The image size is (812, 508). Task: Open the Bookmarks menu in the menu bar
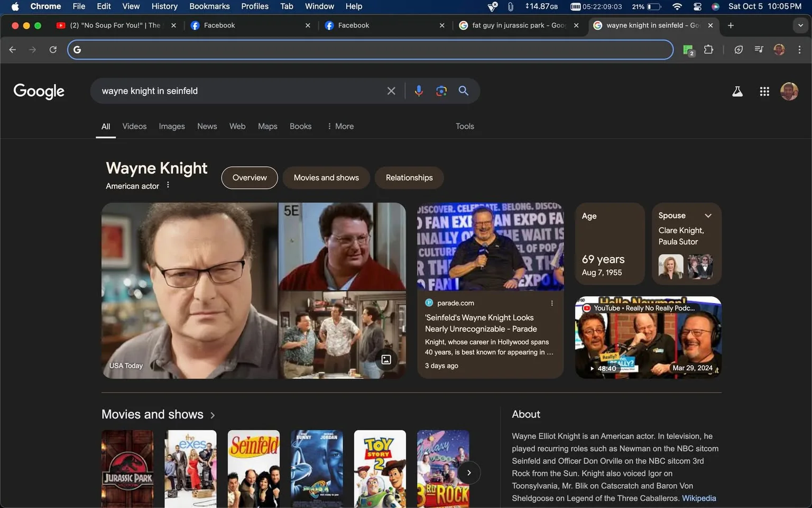209,6
